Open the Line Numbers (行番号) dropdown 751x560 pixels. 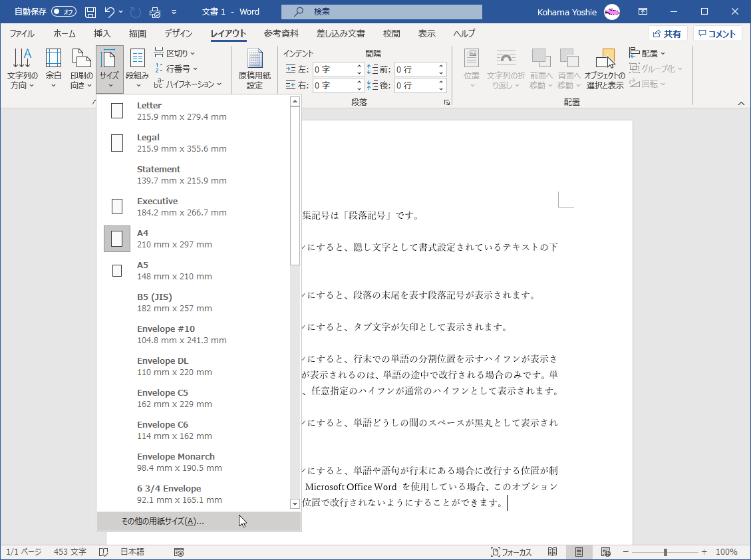[x=176, y=69]
